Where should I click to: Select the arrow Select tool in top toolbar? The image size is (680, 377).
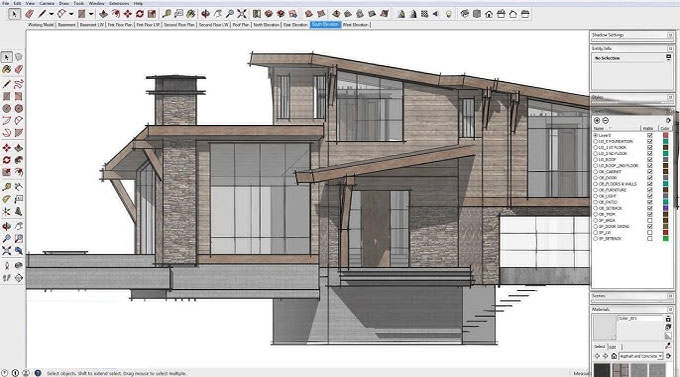(x=14, y=14)
